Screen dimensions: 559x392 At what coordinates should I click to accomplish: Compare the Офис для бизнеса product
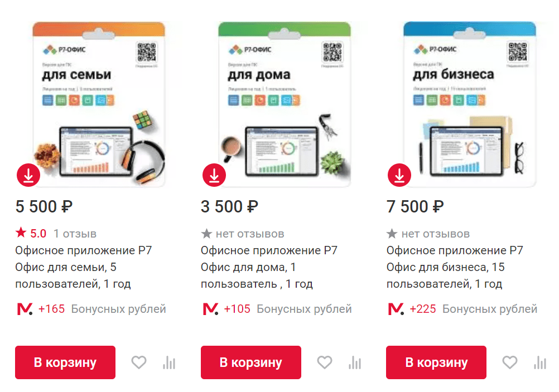tap(540, 363)
